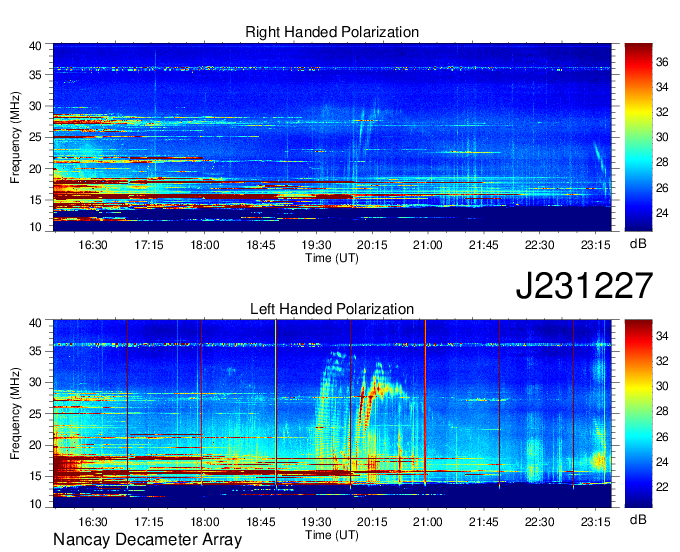Click the 22:30 time tick under the Right Handed plot
680x552 pixels.
click(x=539, y=245)
